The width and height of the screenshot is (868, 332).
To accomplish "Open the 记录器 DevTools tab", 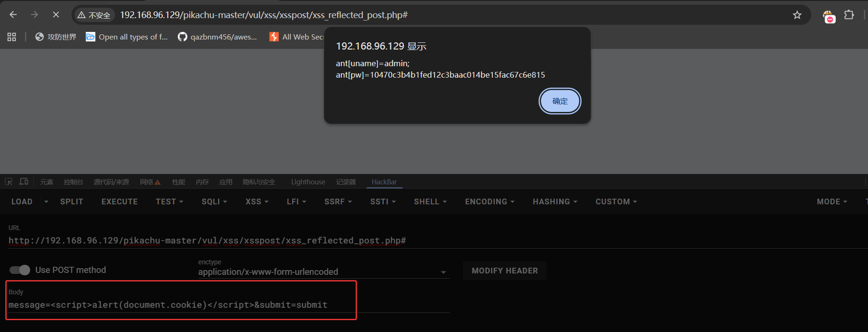I will click(x=346, y=182).
